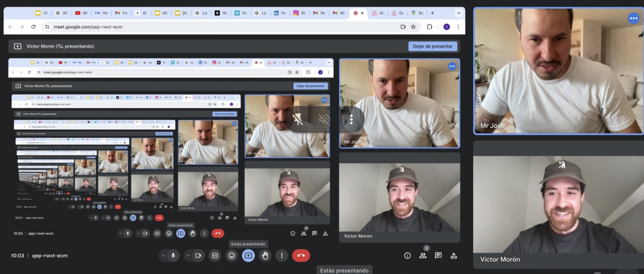
Task: Expand audio settings arrow beside the main microphone button
Action: click(163, 256)
